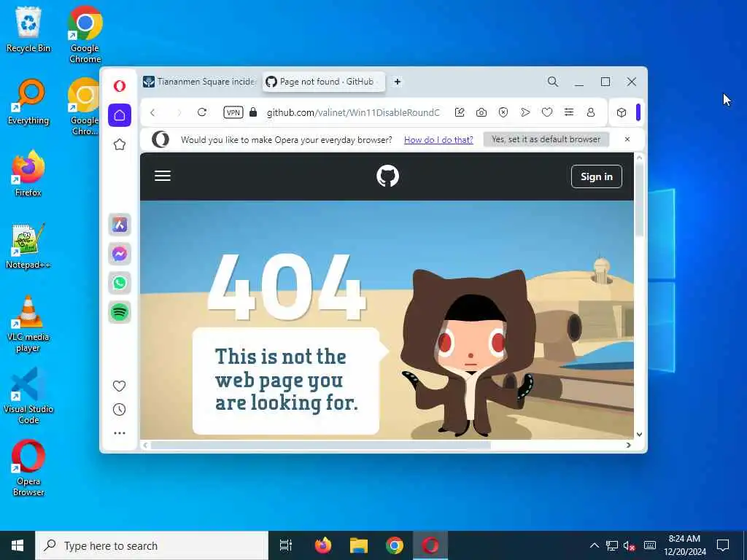Image resolution: width=747 pixels, height=560 pixels.
Task: Open the notification center icon
Action: click(x=723, y=545)
